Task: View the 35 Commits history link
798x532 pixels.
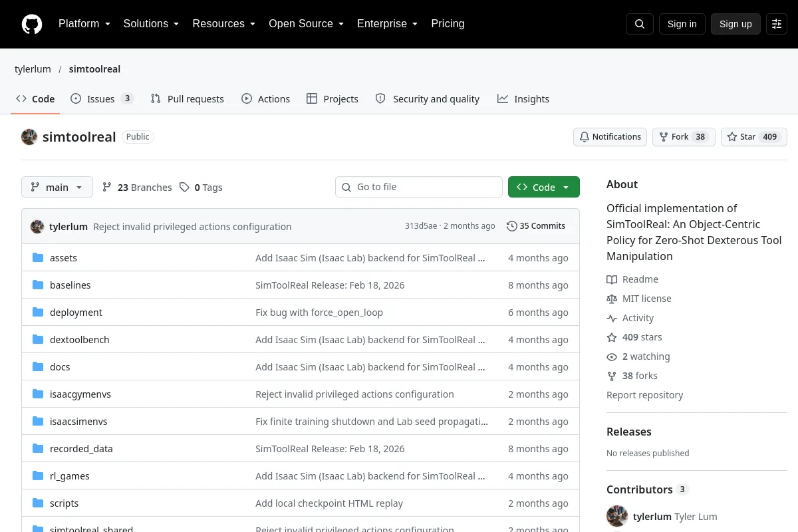Action: pos(536,226)
